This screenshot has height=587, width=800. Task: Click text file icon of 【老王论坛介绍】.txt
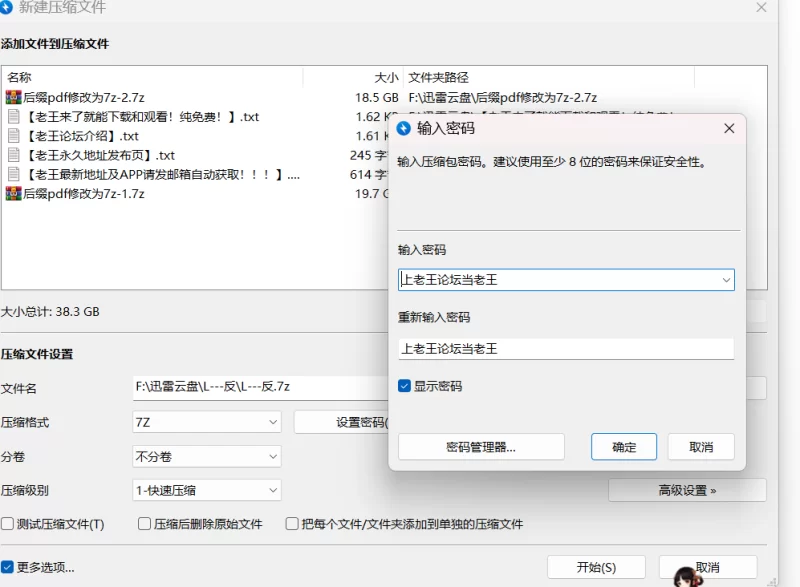click(x=13, y=136)
